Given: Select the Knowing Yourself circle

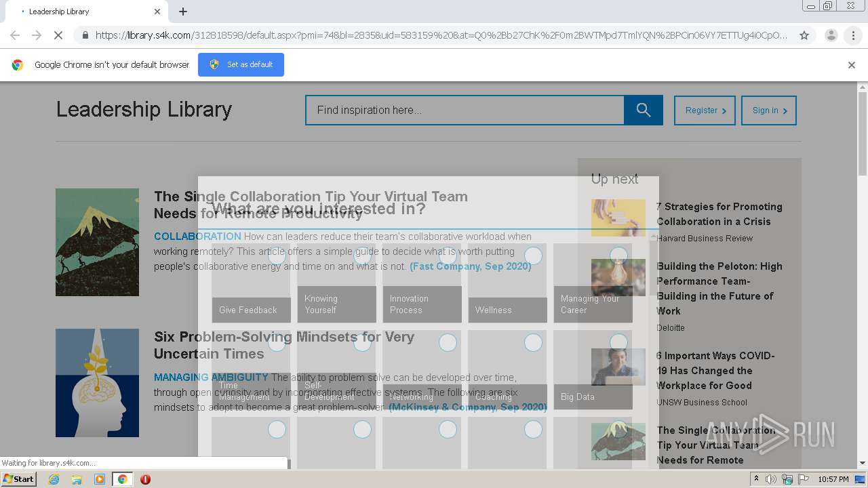Looking at the screenshot, I should [x=362, y=256].
